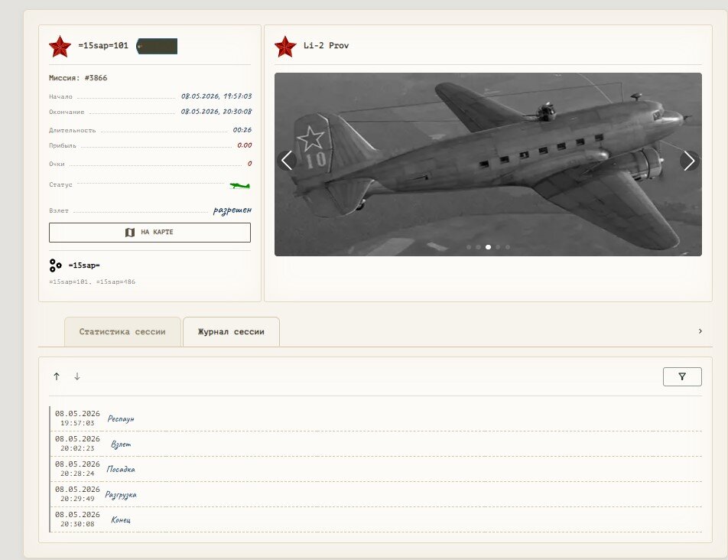Screen dimensions: 728x560
Task: Show the next aircraft photo
Action: pyautogui.click(x=690, y=161)
